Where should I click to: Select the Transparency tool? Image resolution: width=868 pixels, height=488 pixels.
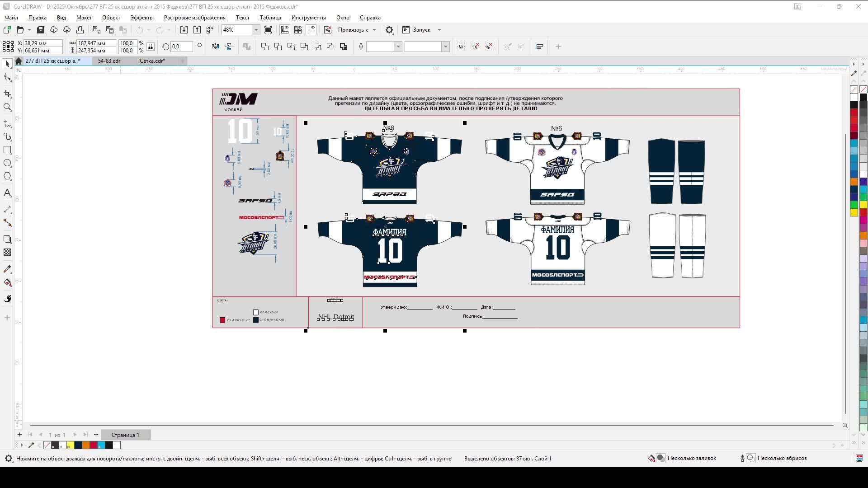(x=7, y=253)
